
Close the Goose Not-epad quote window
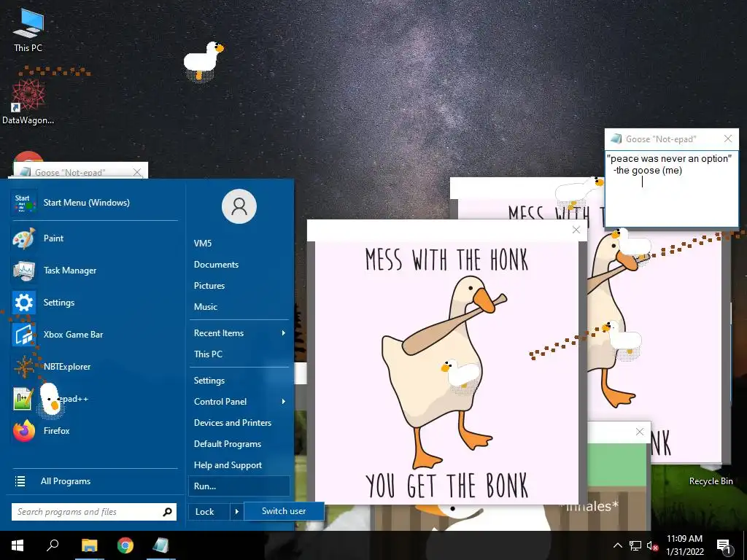pos(728,139)
